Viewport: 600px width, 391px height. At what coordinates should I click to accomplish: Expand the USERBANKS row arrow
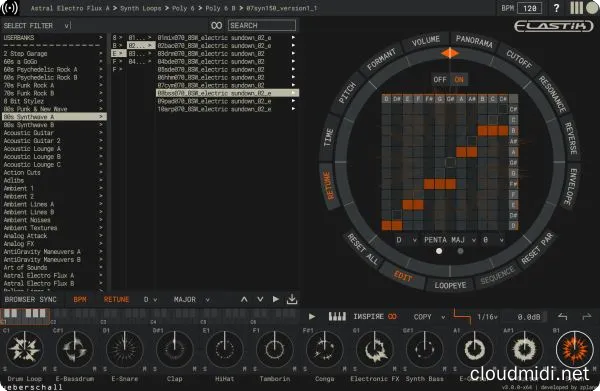click(101, 37)
